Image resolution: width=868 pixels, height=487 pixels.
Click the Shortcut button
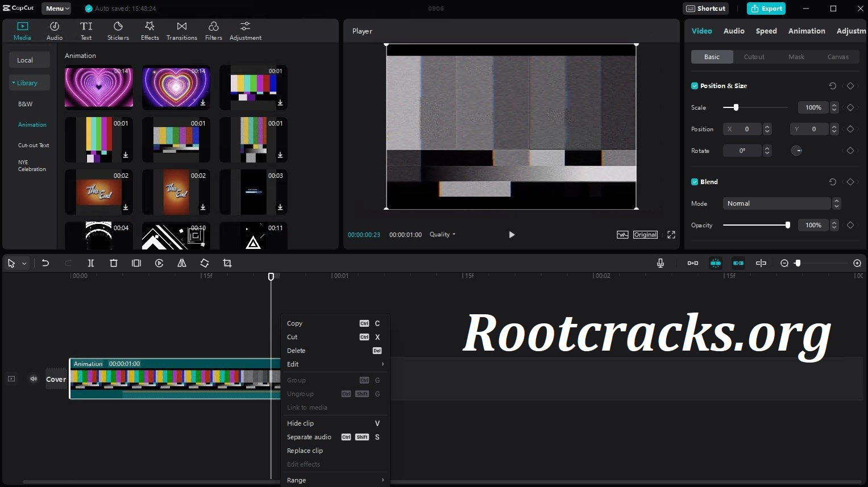706,9
